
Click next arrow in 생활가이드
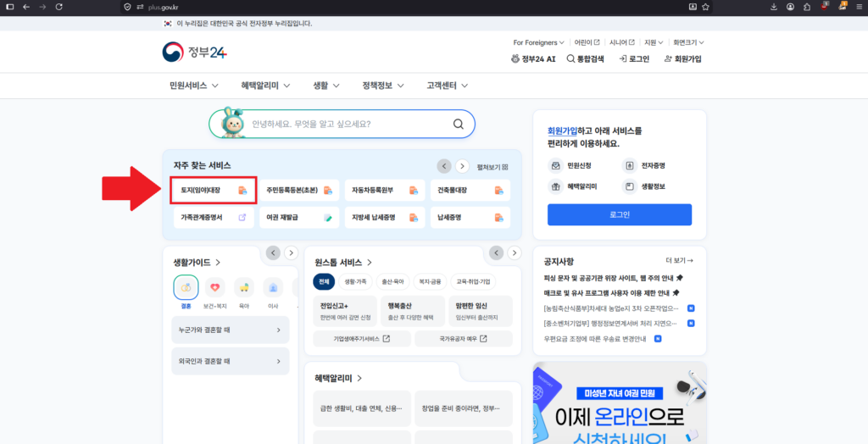click(292, 253)
